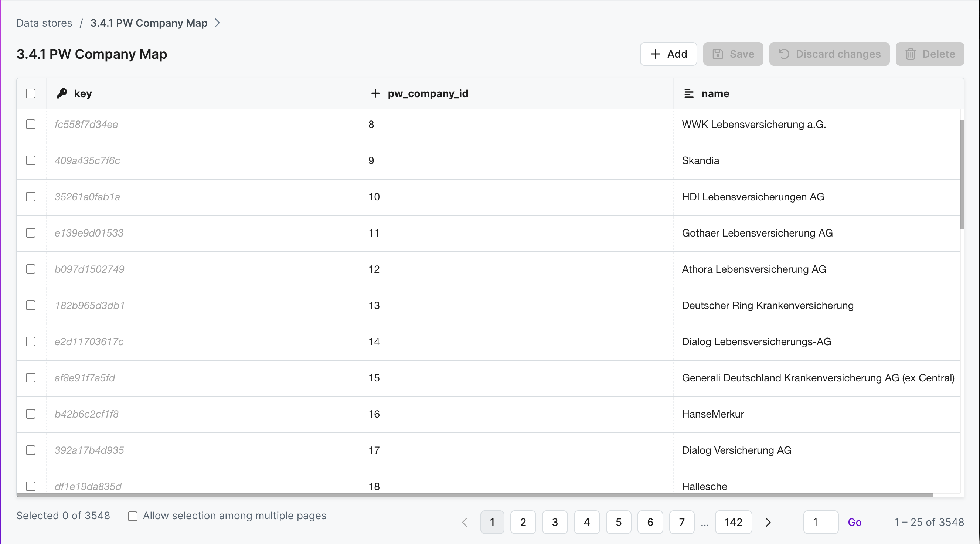Image resolution: width=980 pixels, height=544 pixels.
Task: Expand the chevron after 3.4.1 PW Company Map breadcrumb
Action: (x=217, y=23)
